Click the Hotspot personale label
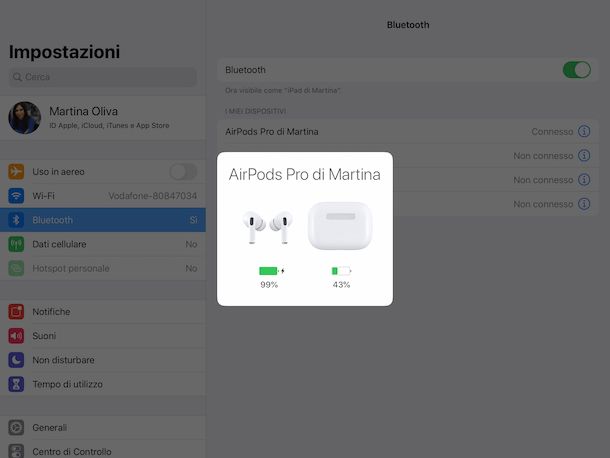The width and height of the screenshot is (610, 458). (71, 268)
